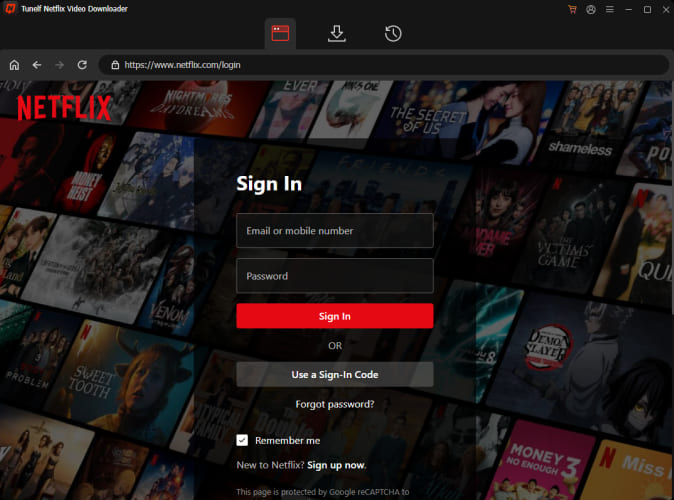Open the shopping cart purchase icon
This screenshot has width=674, height=500.
click(572, 9)
